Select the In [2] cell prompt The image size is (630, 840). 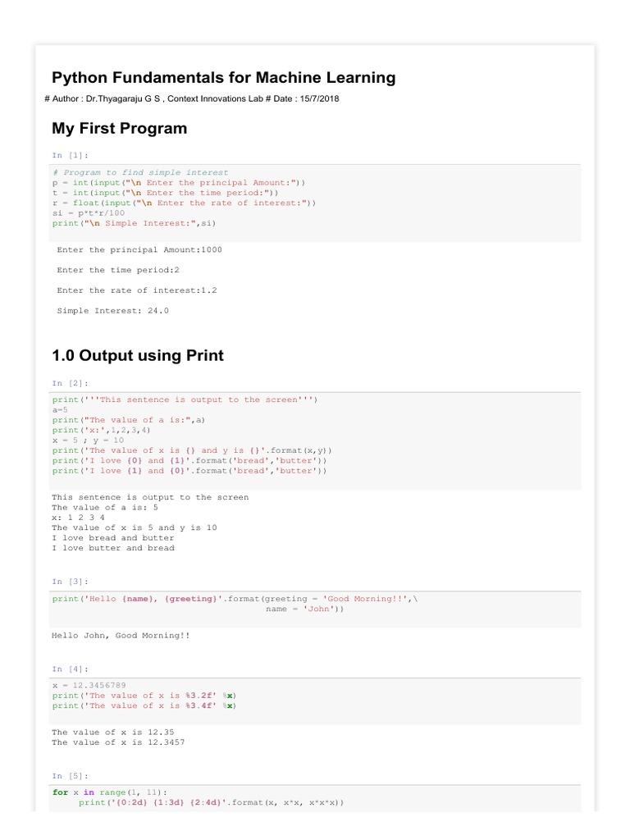click(x=70, y=383)
